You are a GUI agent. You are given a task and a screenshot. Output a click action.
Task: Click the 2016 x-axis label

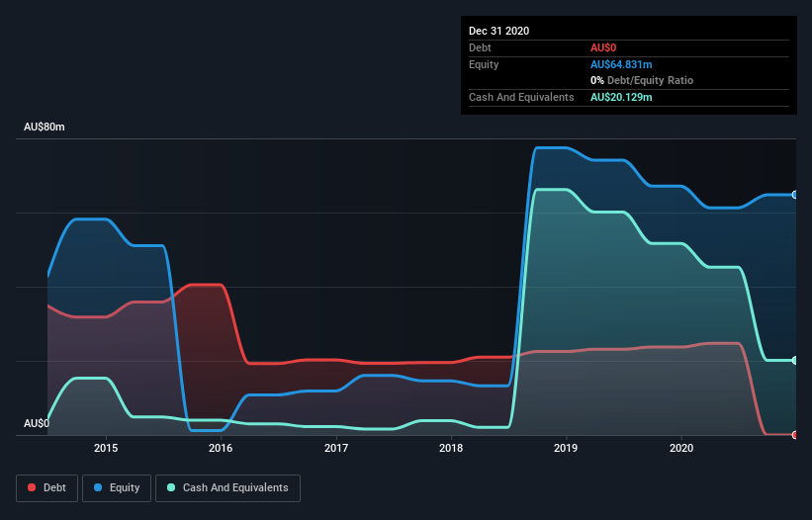click(221, 448)
